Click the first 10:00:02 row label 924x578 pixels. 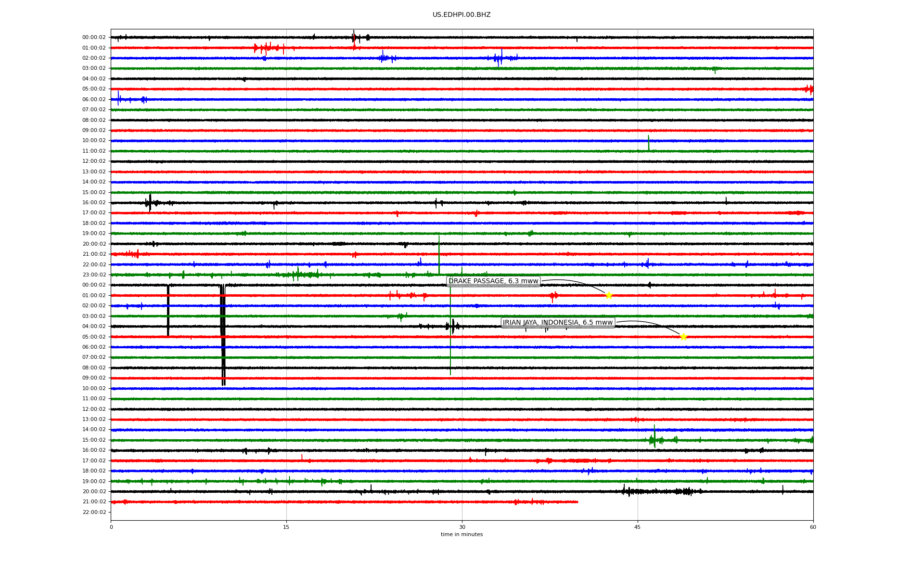(x=94, y=141)
